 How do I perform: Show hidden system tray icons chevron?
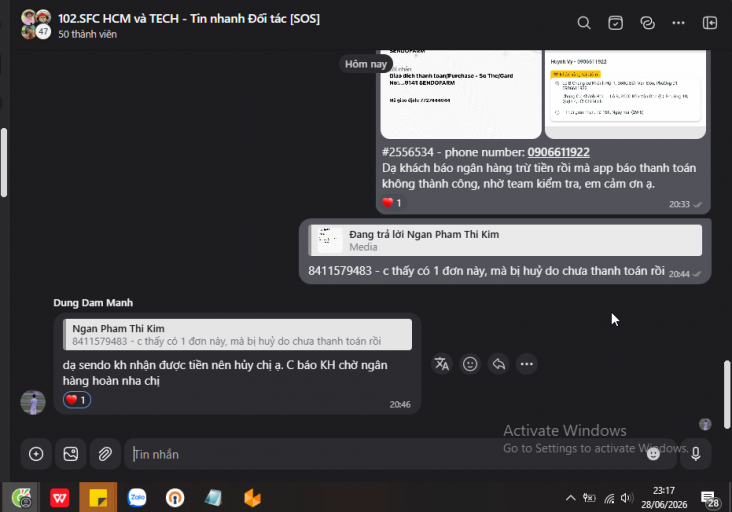coord(570,498)
